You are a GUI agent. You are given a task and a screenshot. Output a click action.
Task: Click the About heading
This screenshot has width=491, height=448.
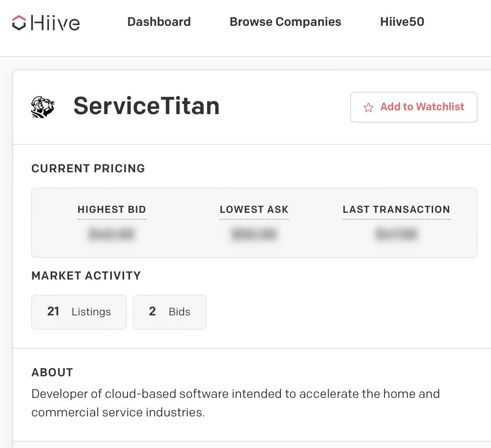point(52,372)
